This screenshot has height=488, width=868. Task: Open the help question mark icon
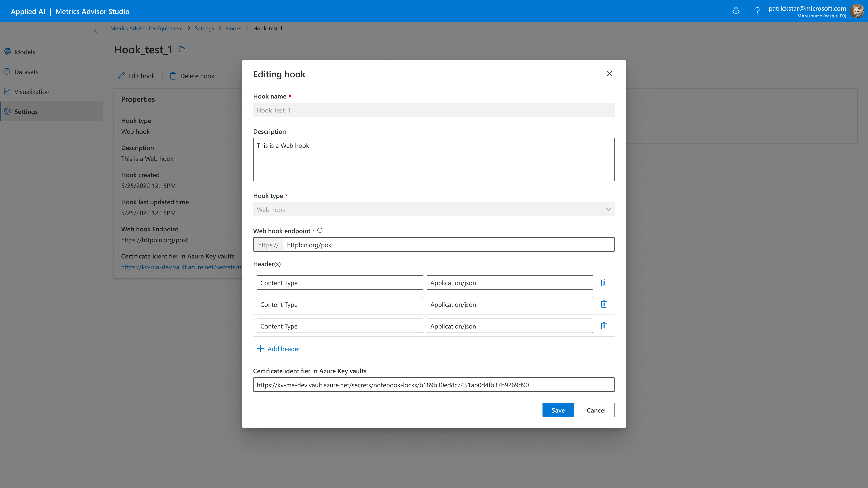(x=757, y=11)
